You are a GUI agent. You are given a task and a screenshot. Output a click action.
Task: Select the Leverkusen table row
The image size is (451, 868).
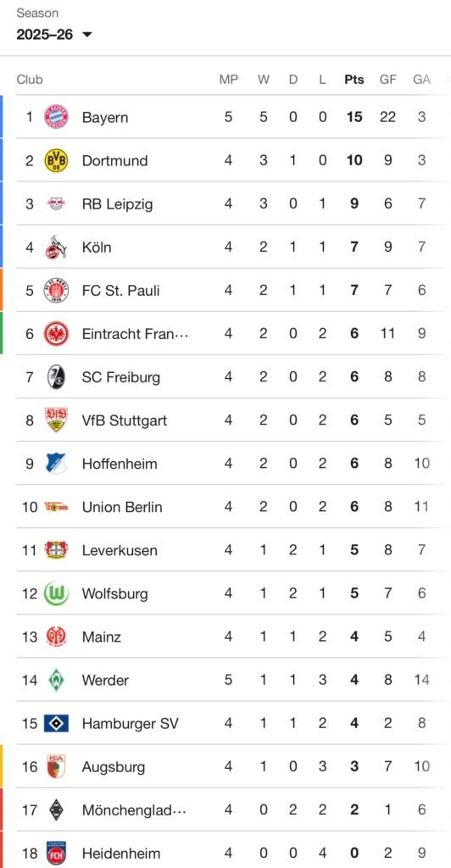click(230, 550)
